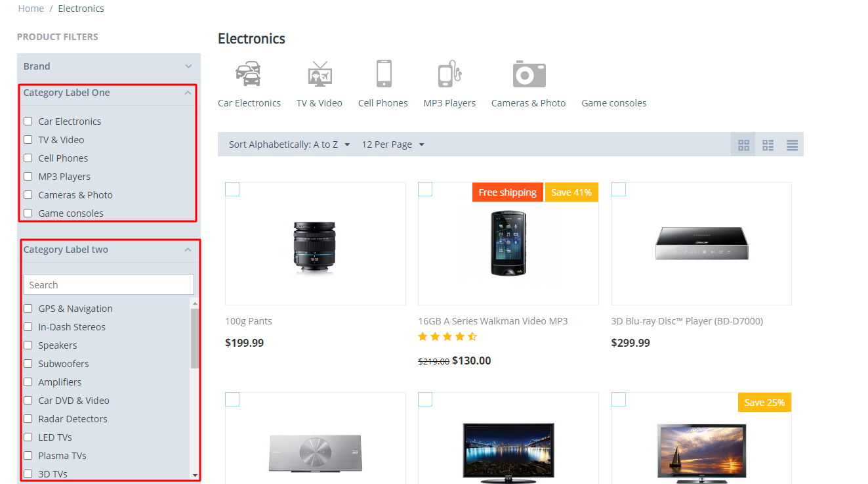Open the 12 Per Page dropdown
The image size is (868, 484).
tap(393, 144)
